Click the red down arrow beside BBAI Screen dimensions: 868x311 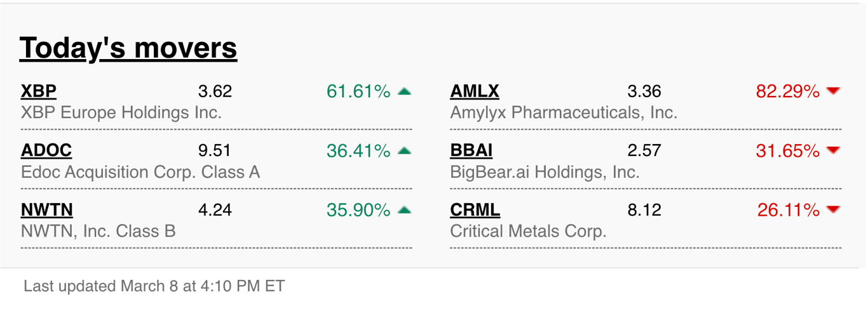834,151
